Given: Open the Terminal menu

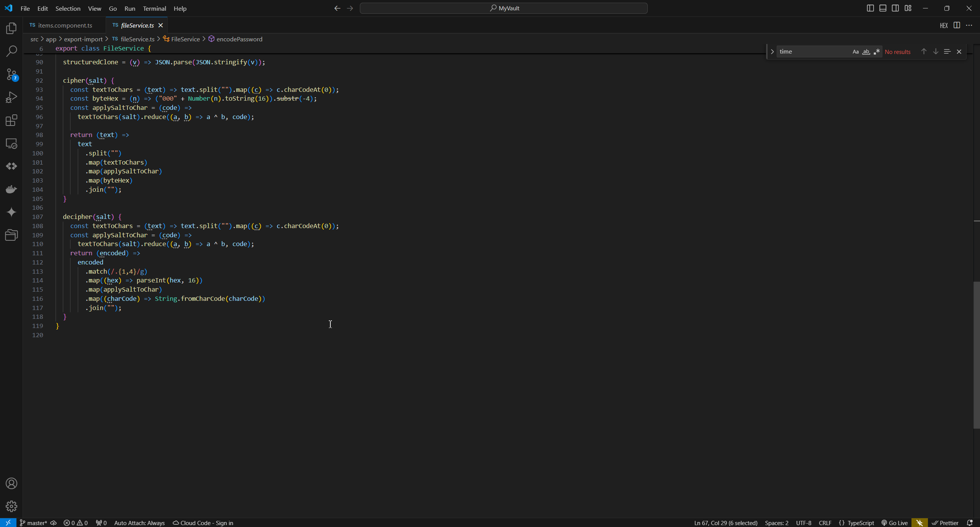Looking at the screenshot, I should 154,8.
